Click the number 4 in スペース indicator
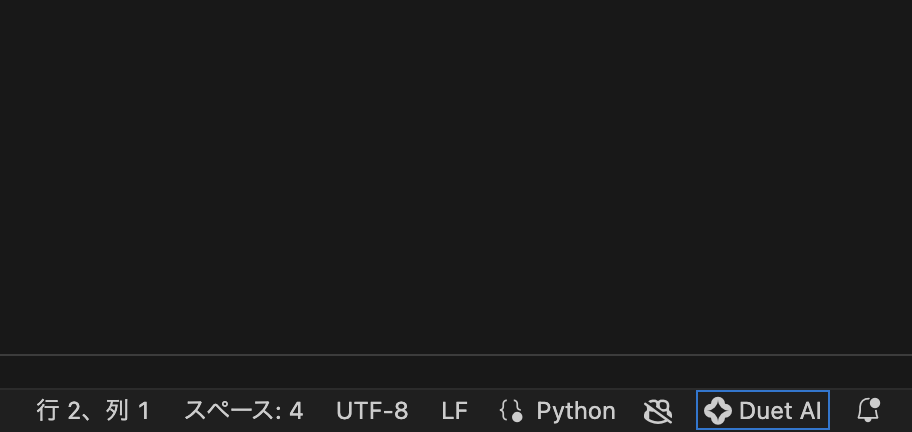This screenshot has height=432, width=912. pyautogui.click(x=296, y=411)
